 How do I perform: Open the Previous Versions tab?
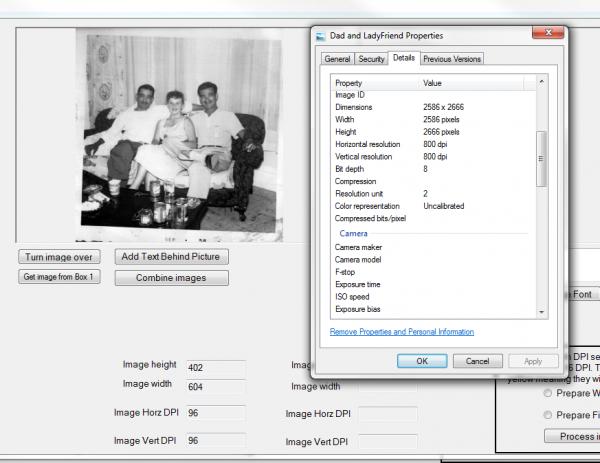pyautogui.click(x=452, y=59)
